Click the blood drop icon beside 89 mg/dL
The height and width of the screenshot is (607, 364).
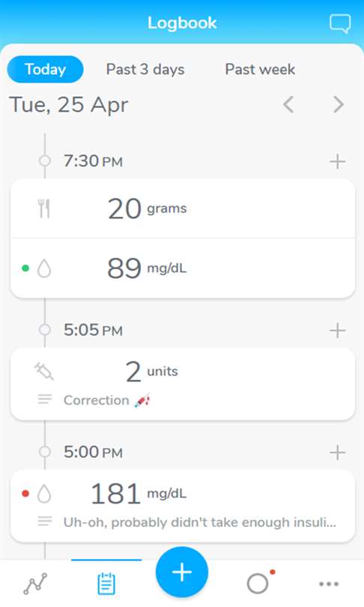click(x=44, y=268)
